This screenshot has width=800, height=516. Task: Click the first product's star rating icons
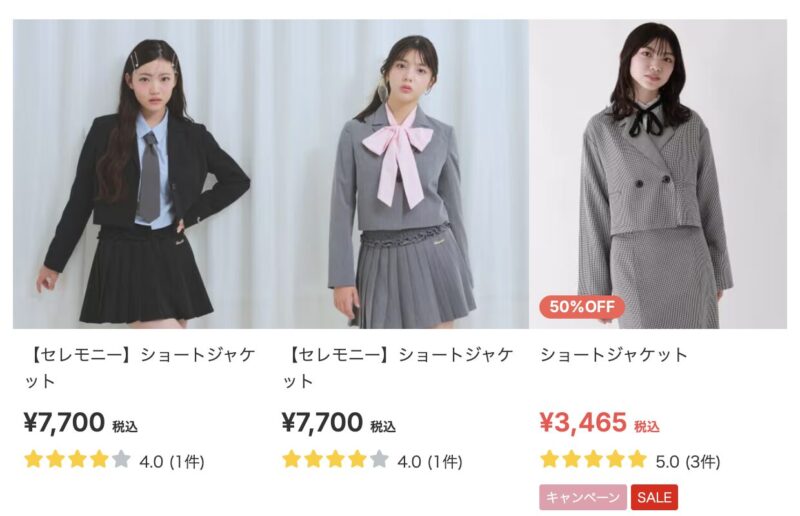click(78, 459)
